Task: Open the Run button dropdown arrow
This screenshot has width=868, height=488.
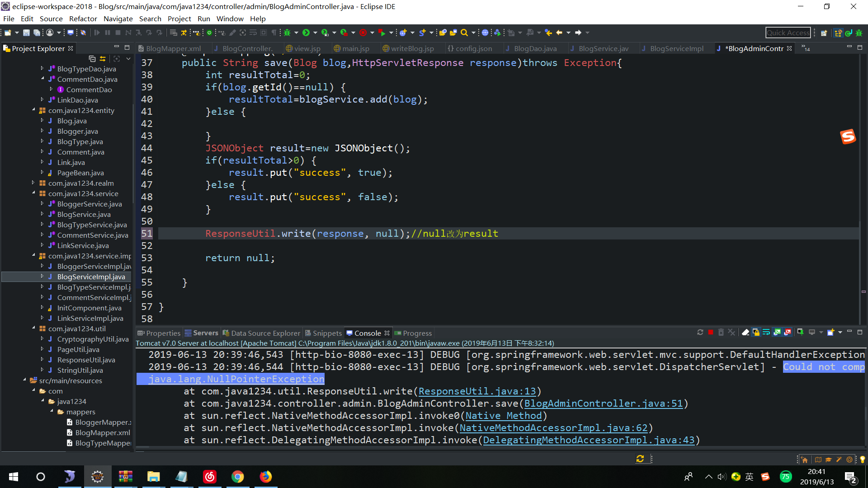Action: 315,33
